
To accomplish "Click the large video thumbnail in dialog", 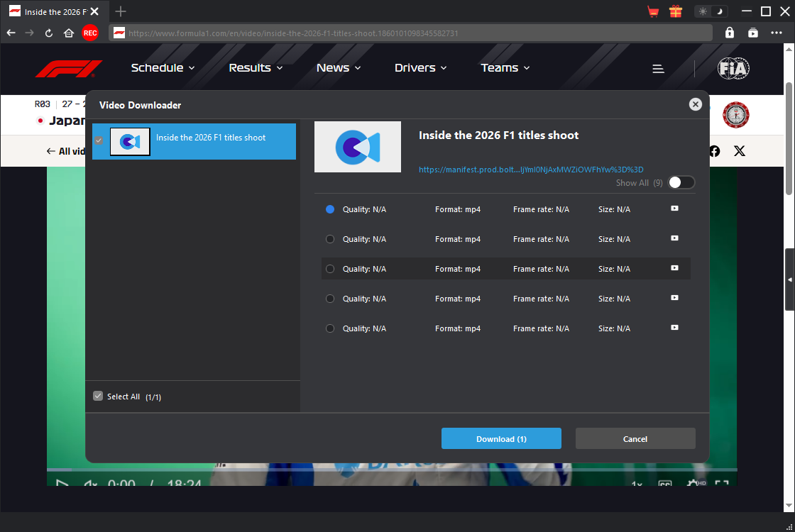I will [x=358, y=147].
